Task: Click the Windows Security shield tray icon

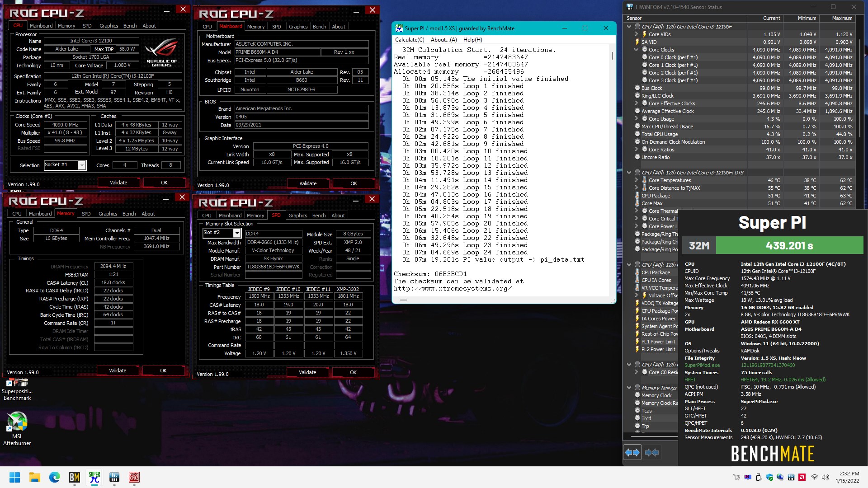Action: pos(769,477)
